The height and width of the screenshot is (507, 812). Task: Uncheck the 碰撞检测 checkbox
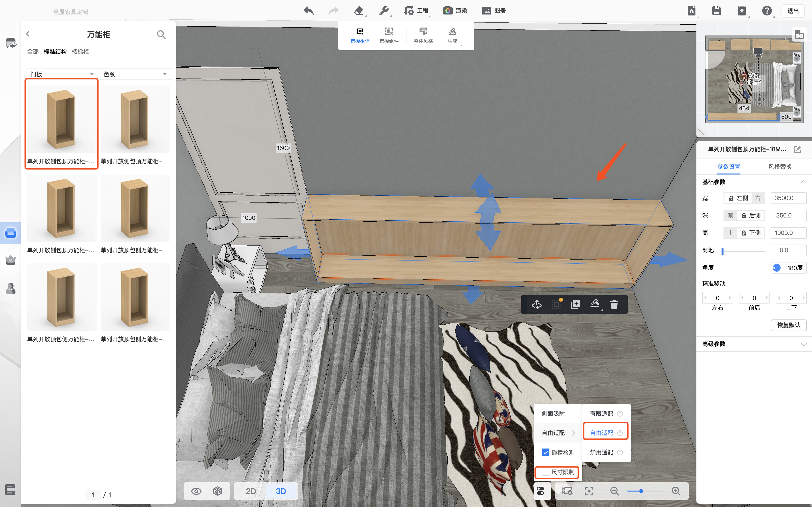[x=546, y=453]
